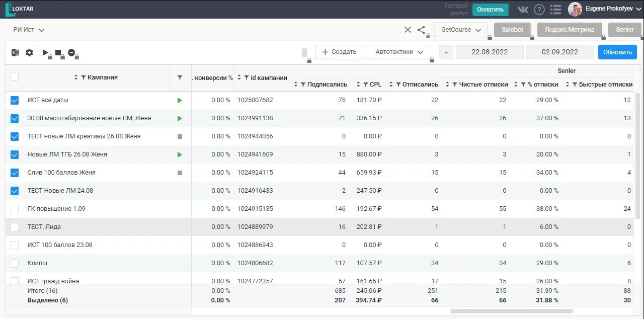
Task: Sort by Отписались column header
Action: pos(390,85)
